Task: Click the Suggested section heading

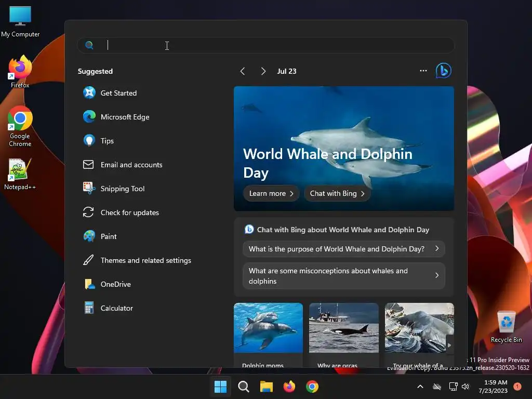Action: 96,71
